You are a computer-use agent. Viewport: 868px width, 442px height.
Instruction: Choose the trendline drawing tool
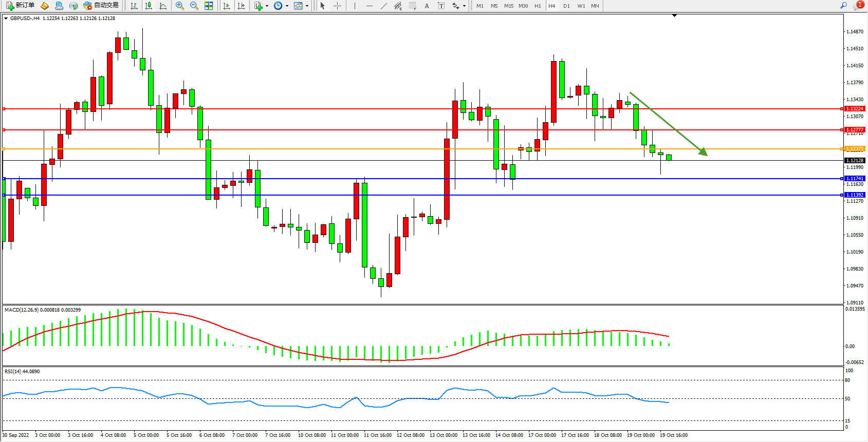pos(383,6)
